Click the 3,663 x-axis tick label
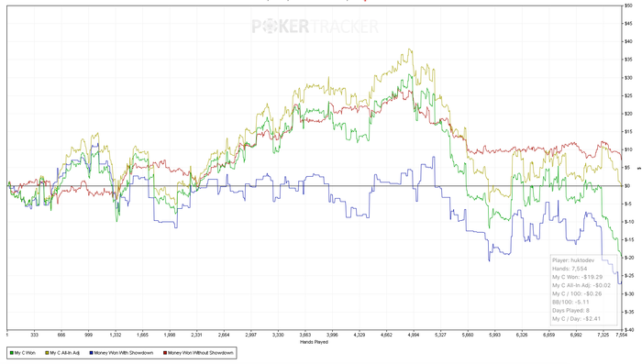Viewport: 642px width, 364px height. [305, 335]
